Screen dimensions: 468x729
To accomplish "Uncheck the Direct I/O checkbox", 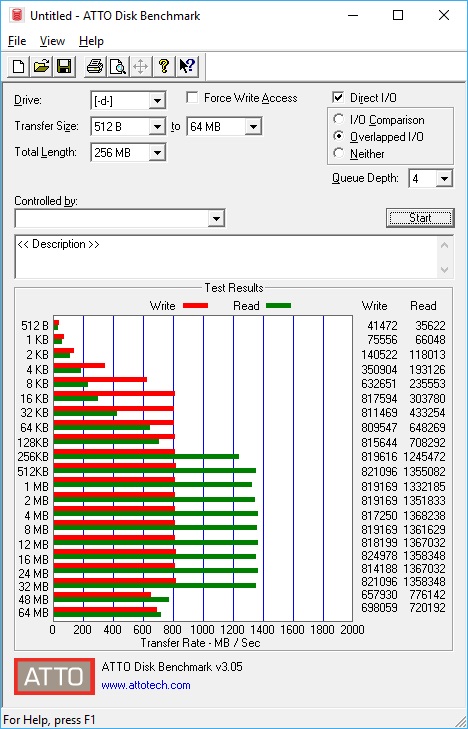I will [338, 98].
